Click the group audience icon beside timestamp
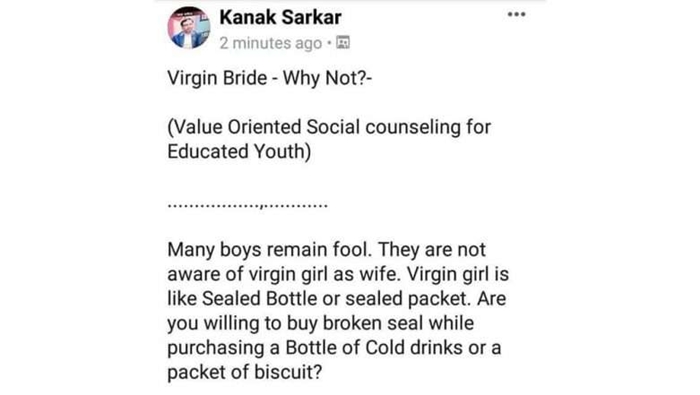The width and height of the screenshot is (700, 395). [x=342, y=42]
